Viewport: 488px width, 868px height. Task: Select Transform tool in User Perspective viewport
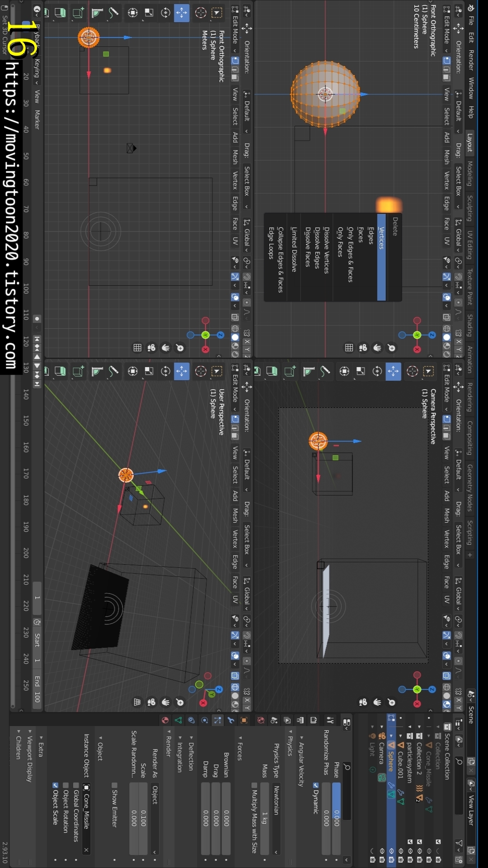click(x=133, y=372)
